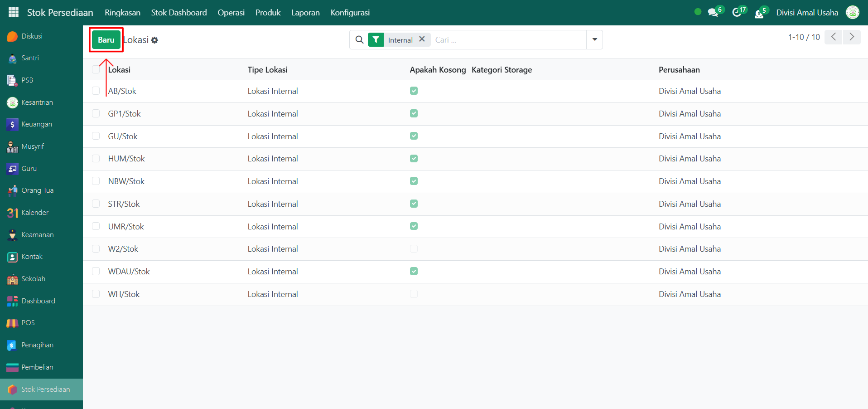Open the activities clock icon
868x409 pixels.
coord(737,13)
